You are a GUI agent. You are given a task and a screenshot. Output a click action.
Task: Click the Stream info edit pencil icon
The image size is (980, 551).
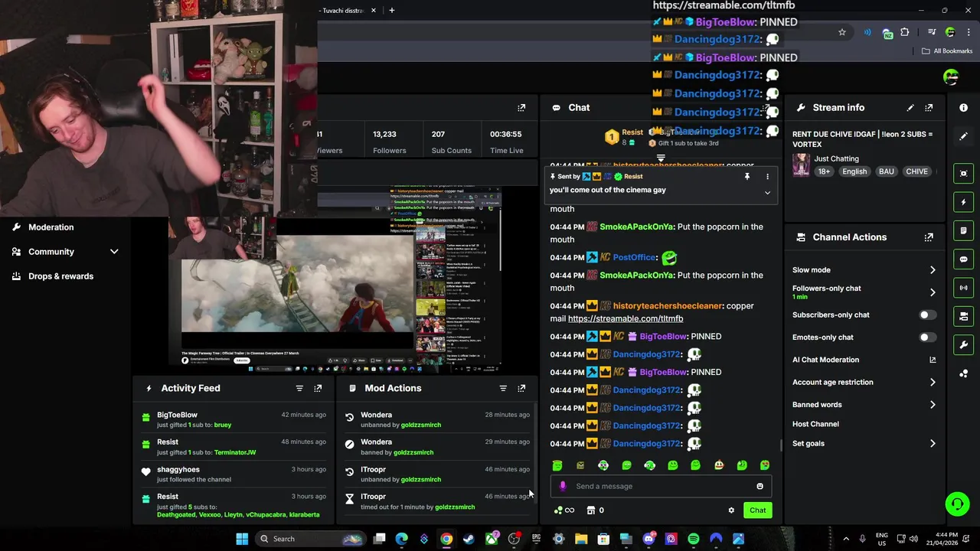tap(910, 108)
